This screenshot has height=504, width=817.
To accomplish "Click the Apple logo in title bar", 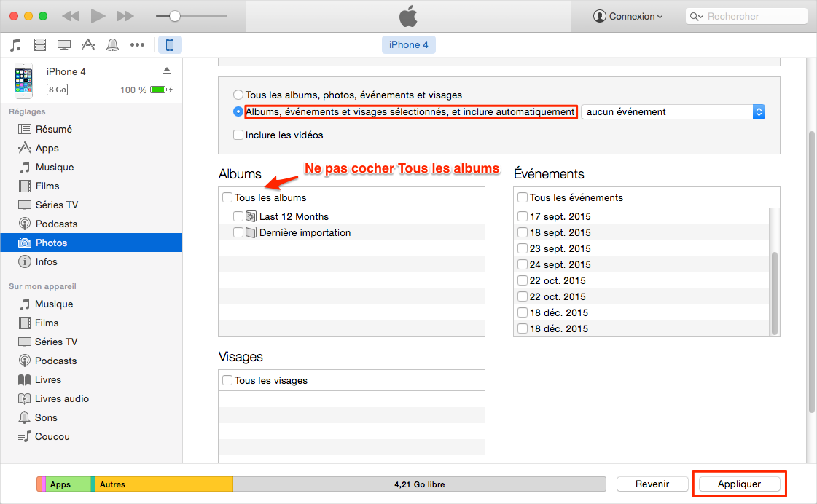I will 408,16.
